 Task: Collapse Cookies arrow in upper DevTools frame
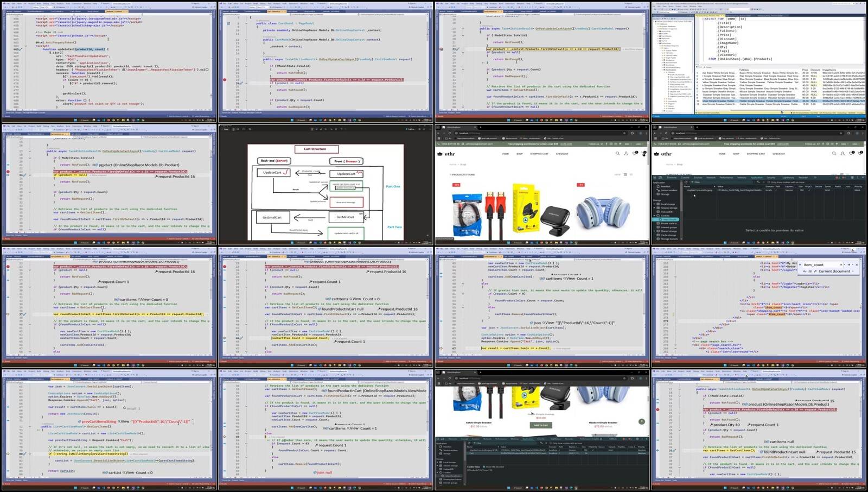(x=655, y=216)
